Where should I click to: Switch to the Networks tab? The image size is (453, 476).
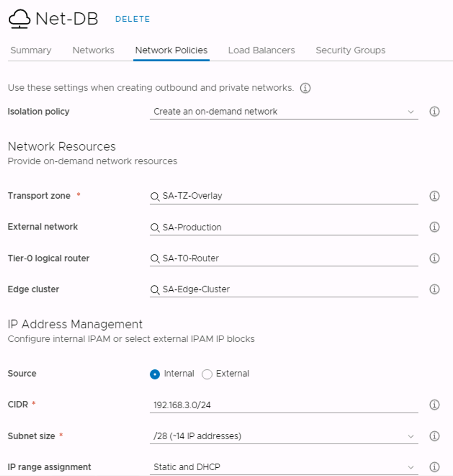click(x=93, y=50)
